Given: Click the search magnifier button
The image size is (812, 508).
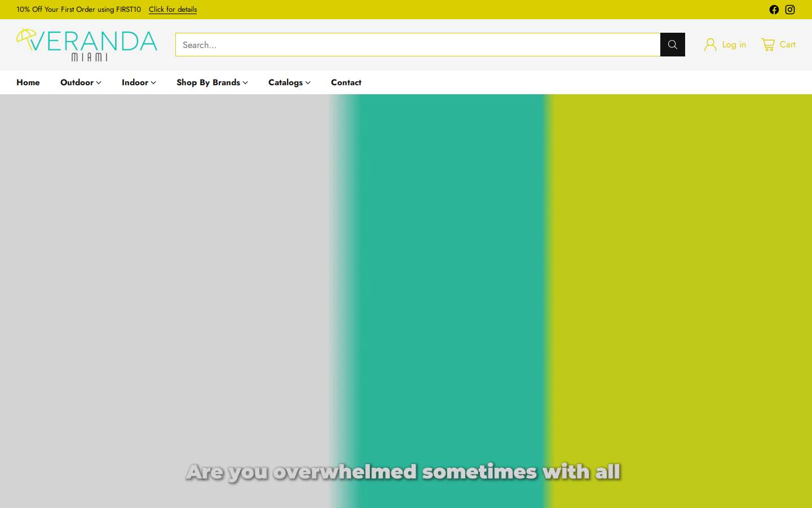Looking at the screenshot, I should pos(673,45).
